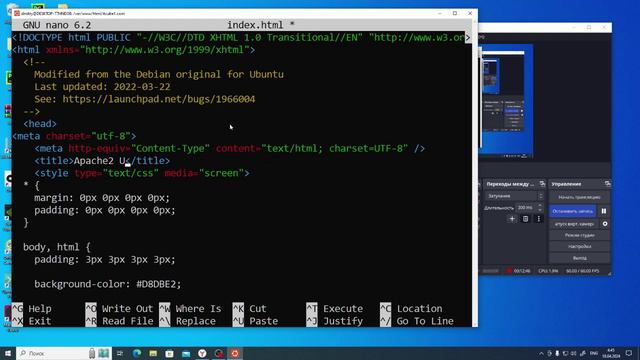Click the ^G Help shortcut in nano
The width and height of the screenshot is (640, 360).
[x=32, y=309]
